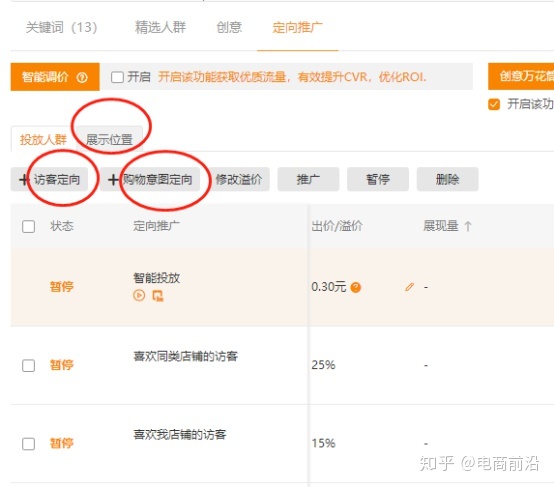Switch to the 精选人群 tab

pyautogui.click(x=160, y=27)
